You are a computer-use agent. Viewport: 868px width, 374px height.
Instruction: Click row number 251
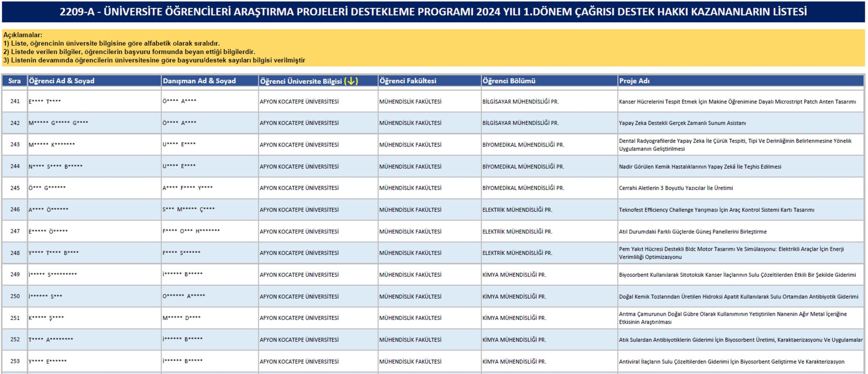click(15, 318)
